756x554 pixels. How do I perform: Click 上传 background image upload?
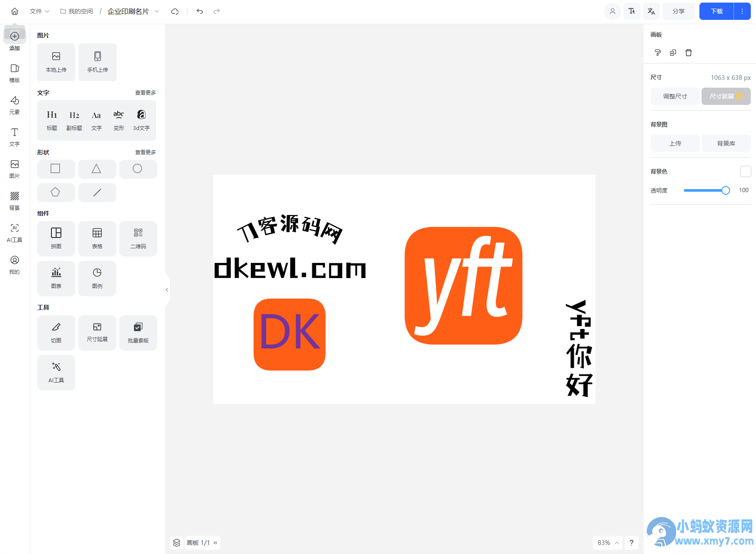675,143
